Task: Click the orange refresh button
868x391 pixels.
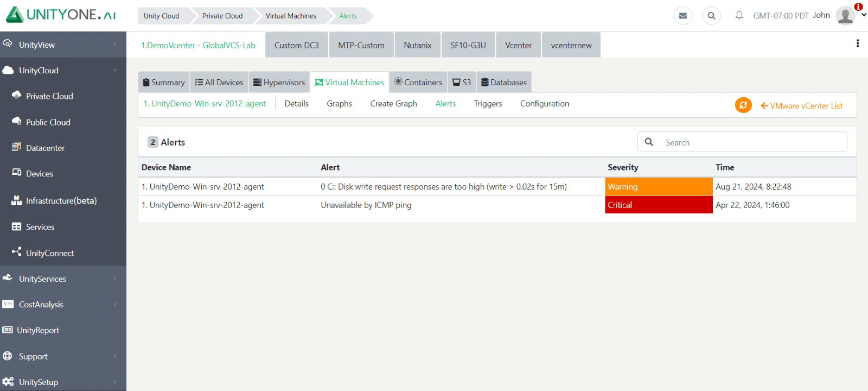Action: coord(743,105)
